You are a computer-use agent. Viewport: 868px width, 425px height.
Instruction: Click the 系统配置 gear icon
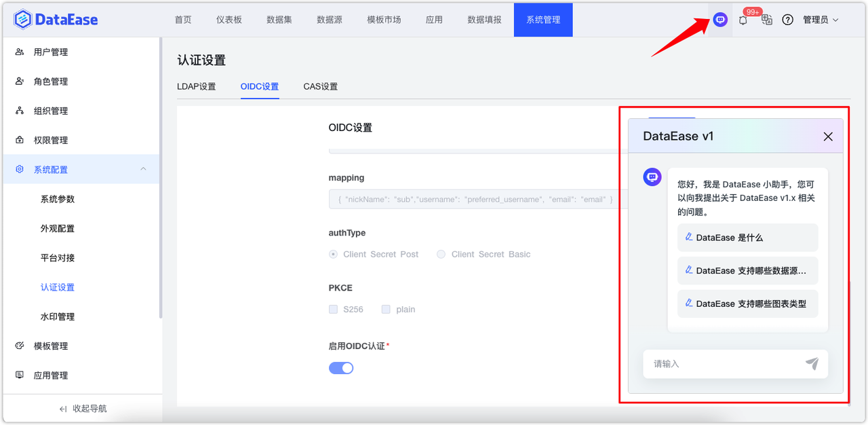point(20,170)
